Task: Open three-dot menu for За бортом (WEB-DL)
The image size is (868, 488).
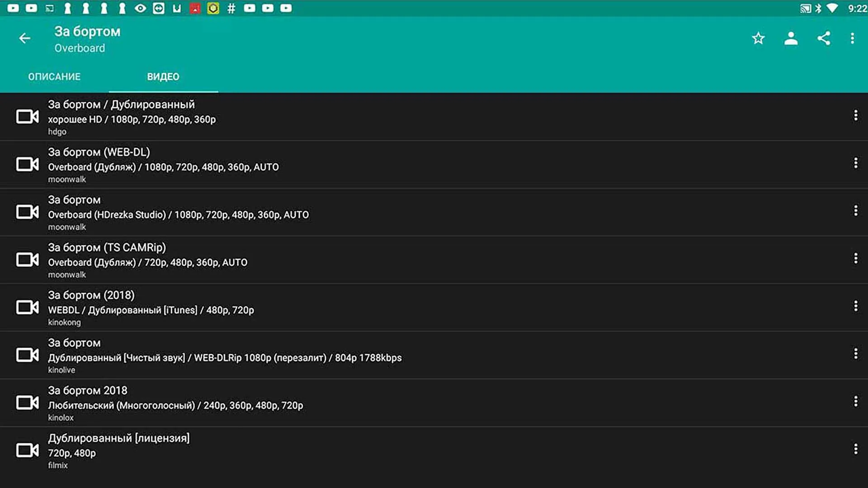Action: (x=855, y=163)
